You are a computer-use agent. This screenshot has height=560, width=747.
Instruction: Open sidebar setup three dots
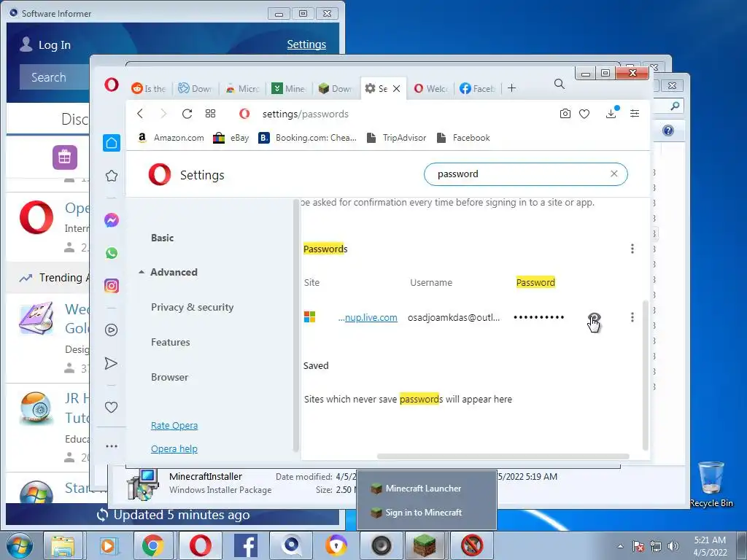[x=112, y=446]
